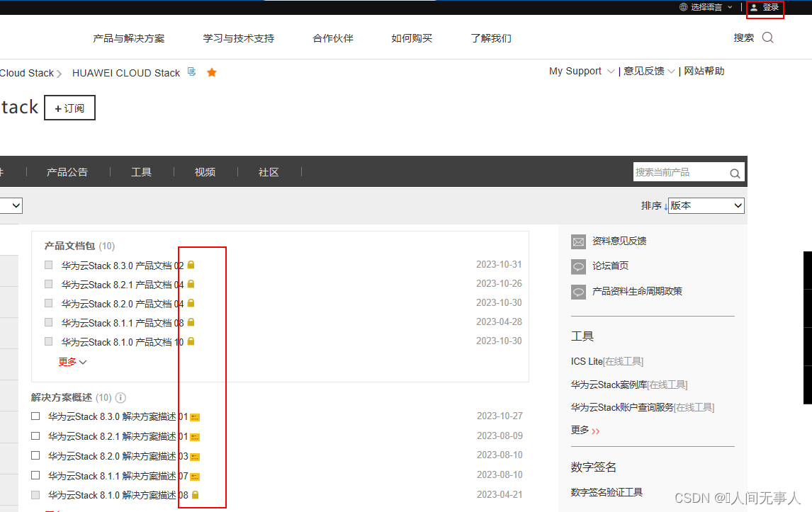Click info icon next to 解决方案概述
Viewport: 812px width, 512px height.
120,397
